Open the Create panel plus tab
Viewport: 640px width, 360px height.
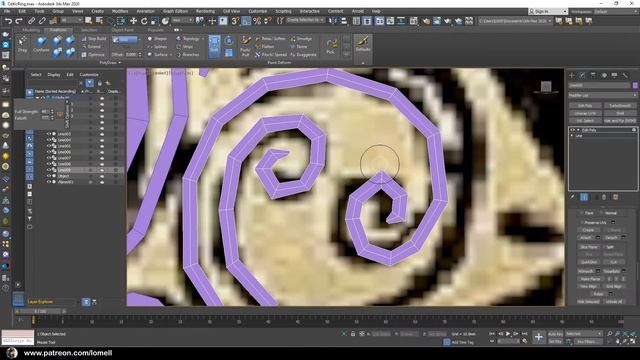[571, 76]
